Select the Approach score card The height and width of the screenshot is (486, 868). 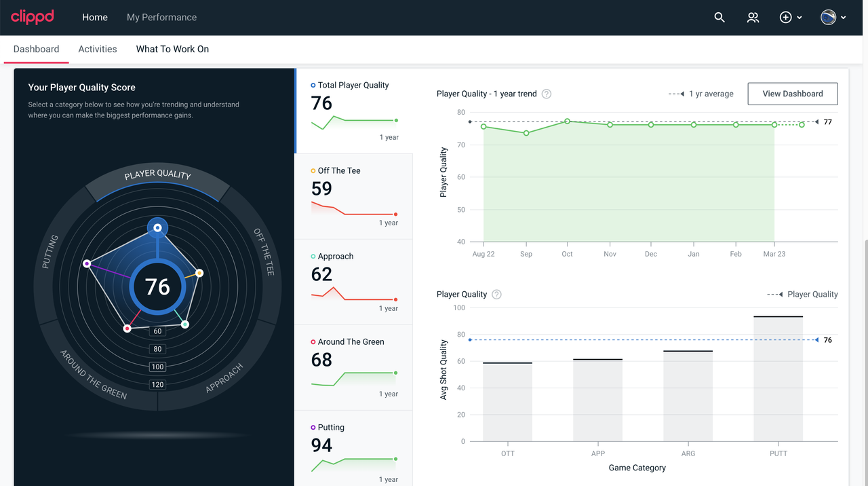coord(353,282)
